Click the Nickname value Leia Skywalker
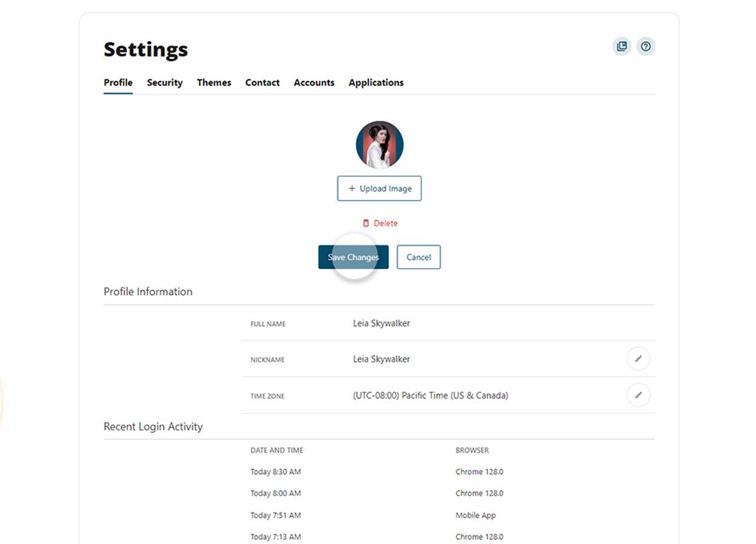This screenshot has height=544, width=756. click(x=382, y=359)
